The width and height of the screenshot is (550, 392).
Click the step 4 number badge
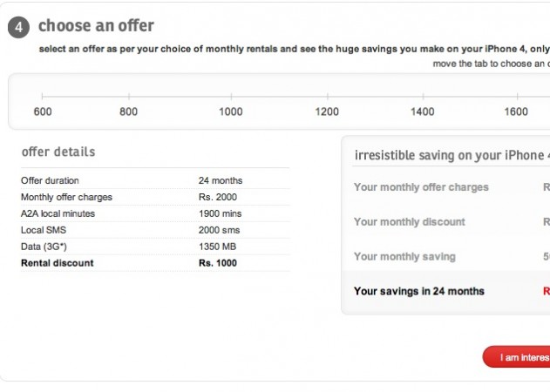21,27
